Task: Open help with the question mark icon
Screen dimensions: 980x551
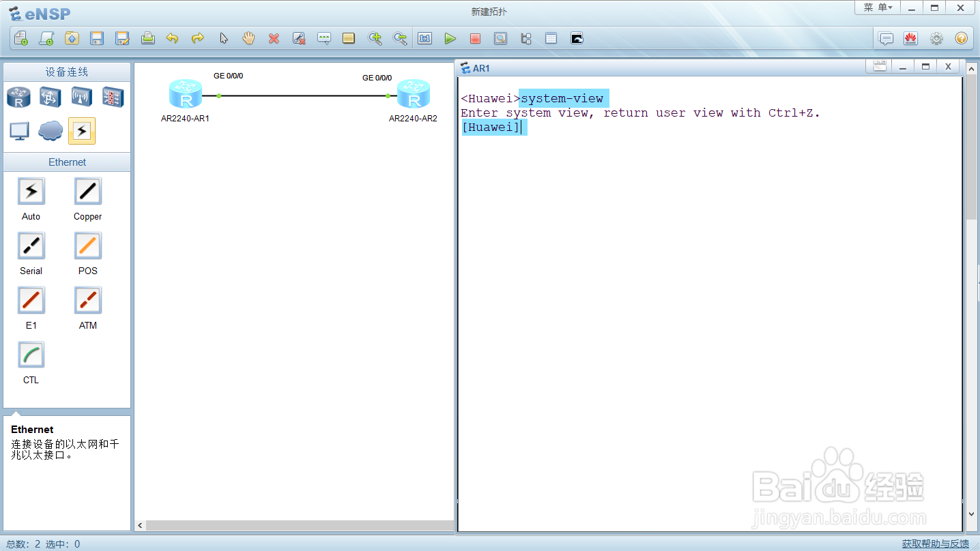Action: 962,39
